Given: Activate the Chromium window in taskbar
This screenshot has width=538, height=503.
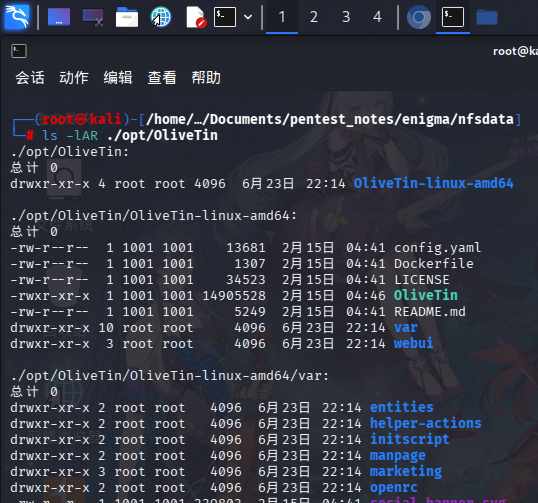Looking at the screenshot, I should click(x=419, y=17).
